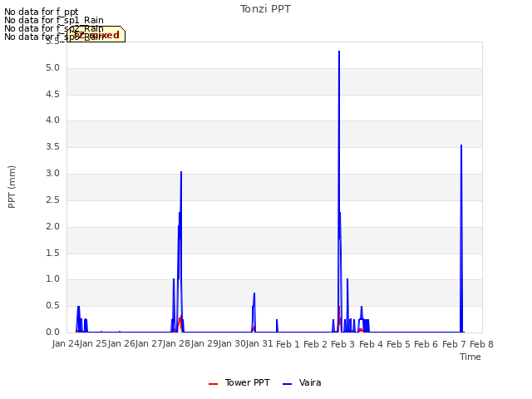
Task: Click the blue Vaira legend swatch
Action: 287,384
